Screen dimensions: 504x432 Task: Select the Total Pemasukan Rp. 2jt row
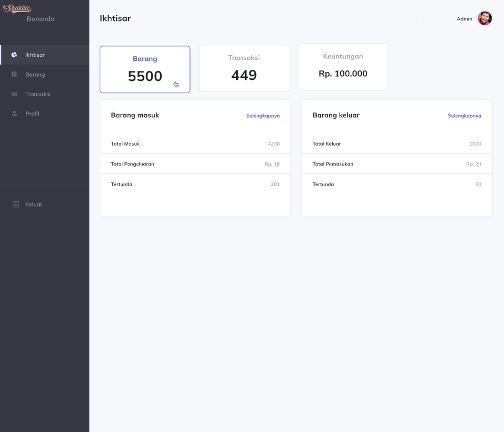tap(396, 163)
